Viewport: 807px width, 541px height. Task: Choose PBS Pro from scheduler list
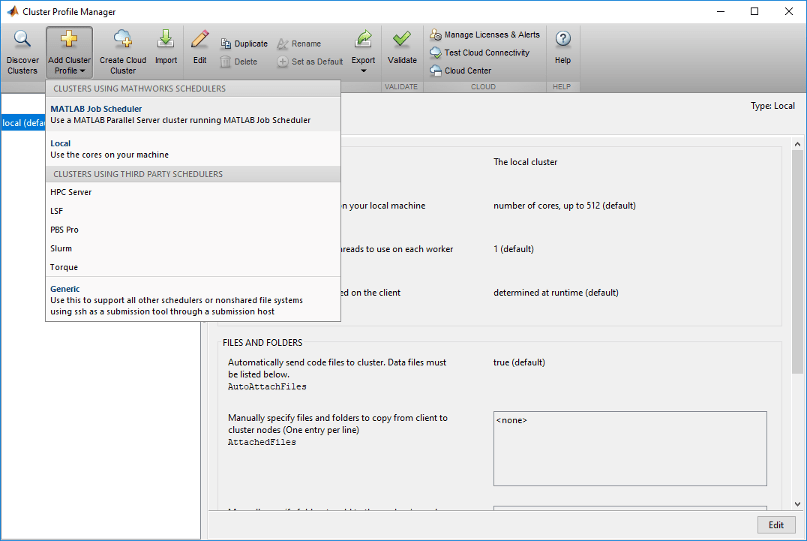pyautogui.click(x=193, y=230)
